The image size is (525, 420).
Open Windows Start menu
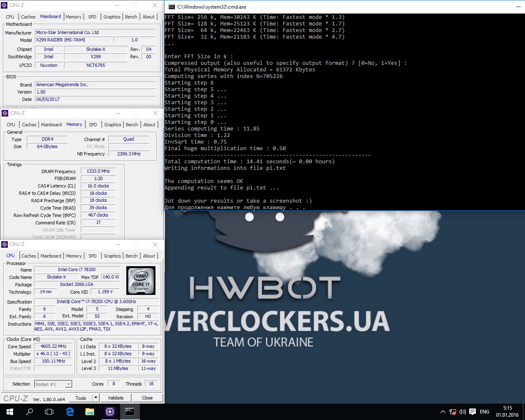[x=10, y=412]
